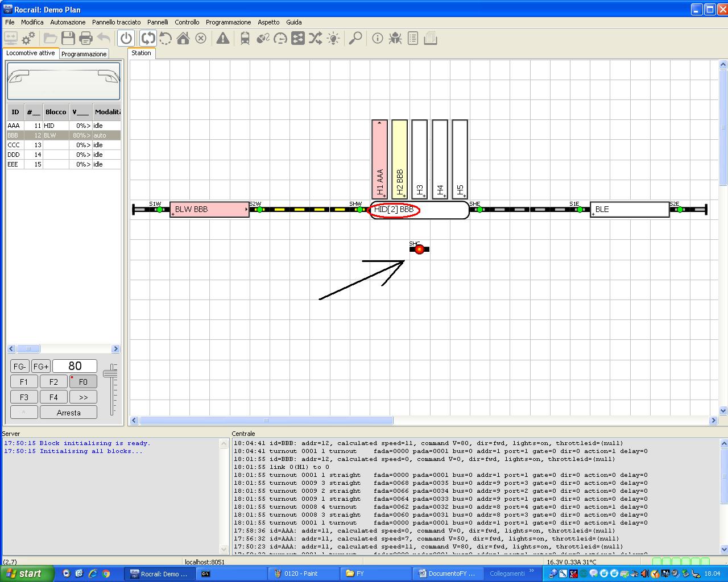Click the magnifying glass zoom icon
Viewport: 728px width, 582px height.
(x=355, y=38)
